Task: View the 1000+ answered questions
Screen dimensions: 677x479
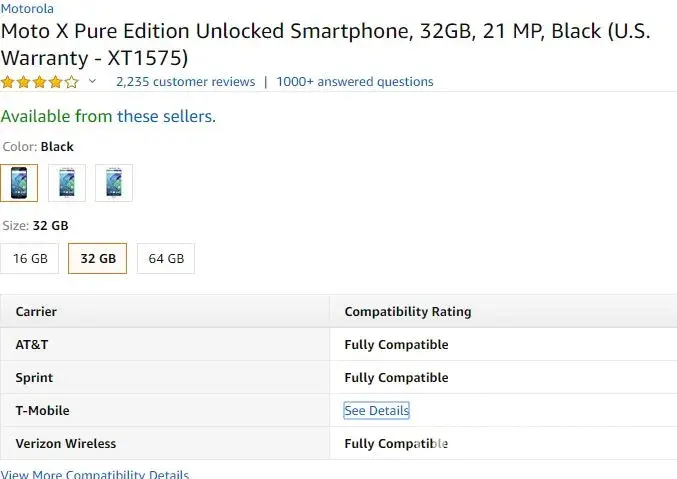Action: pos(355,82)
